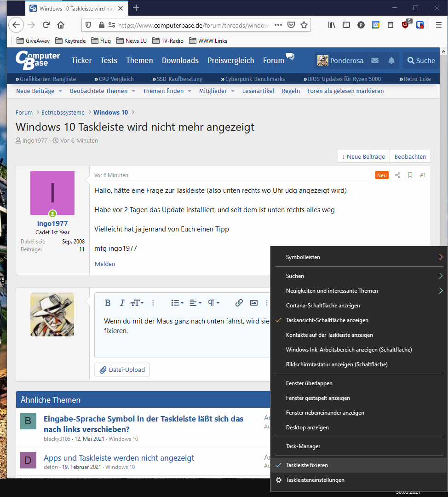Save page to Pocket icon
The width and height of the screenshot is (448, 497).
pyautogui.click(x=291, y=25)
